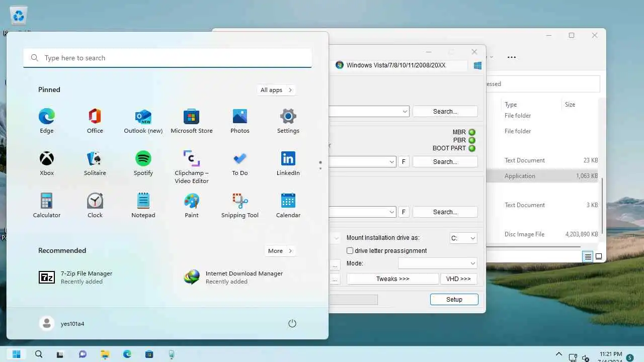The width and height of the screenshot is (644, 362).
Task: Show hidden system tray icons
Action: coord(558,354)
